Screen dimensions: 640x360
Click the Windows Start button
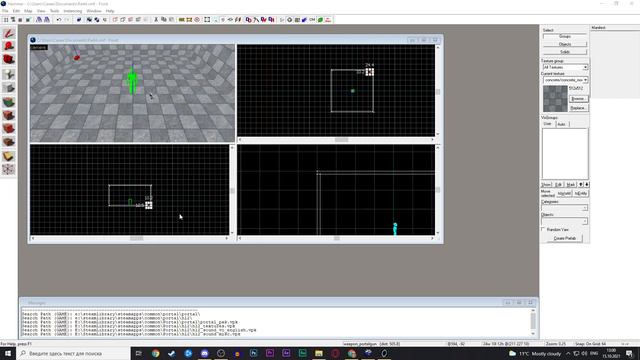[8, 353]
